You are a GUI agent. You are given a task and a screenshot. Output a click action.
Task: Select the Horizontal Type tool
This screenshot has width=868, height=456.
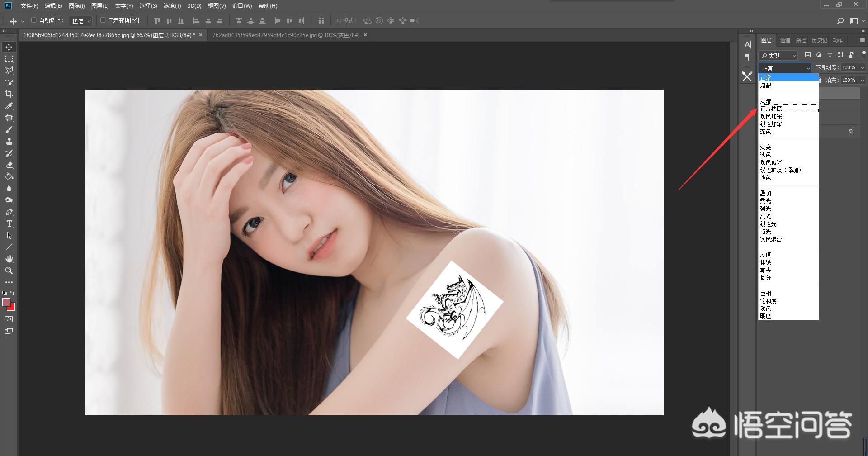pyautogui.click(x=9, y=224)
